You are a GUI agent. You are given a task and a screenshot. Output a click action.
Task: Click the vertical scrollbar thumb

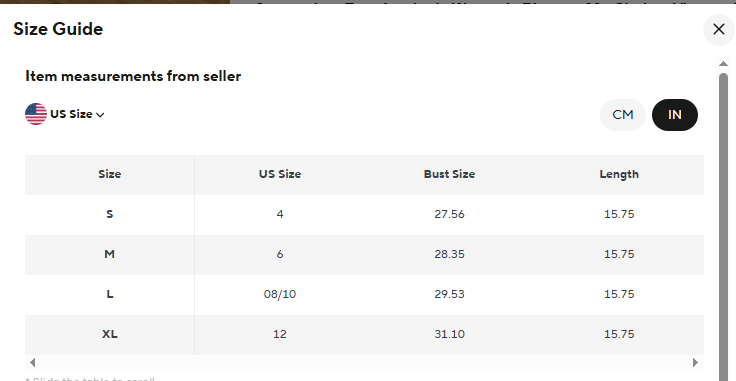tap(723, 225)
